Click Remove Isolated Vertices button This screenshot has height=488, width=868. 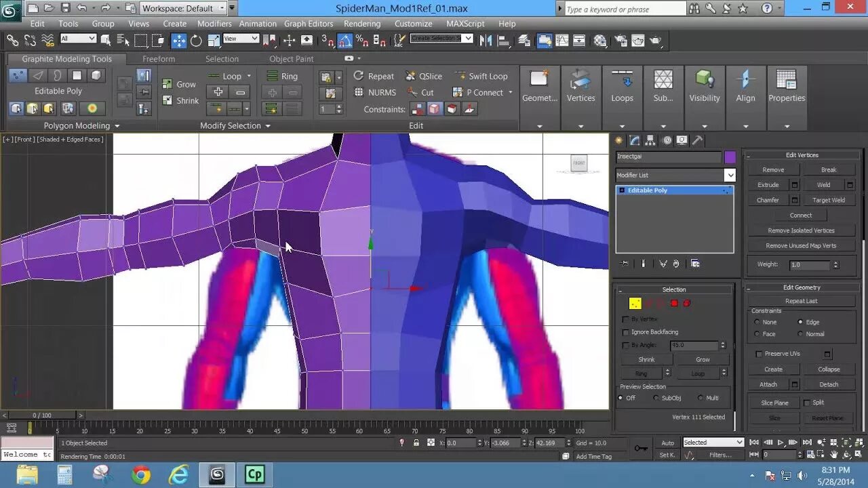click(x=801, y=230)
